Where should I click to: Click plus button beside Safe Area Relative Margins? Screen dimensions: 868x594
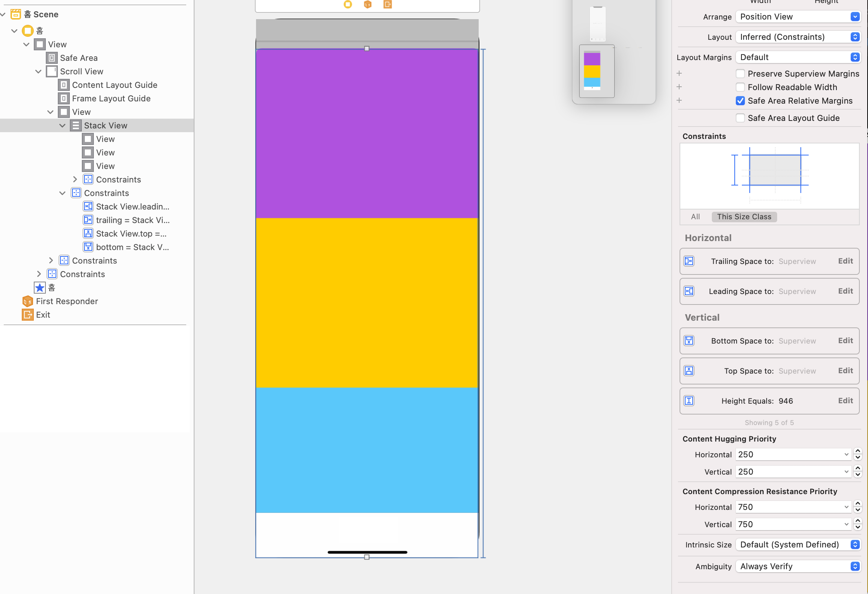click(x=679, y=100)
